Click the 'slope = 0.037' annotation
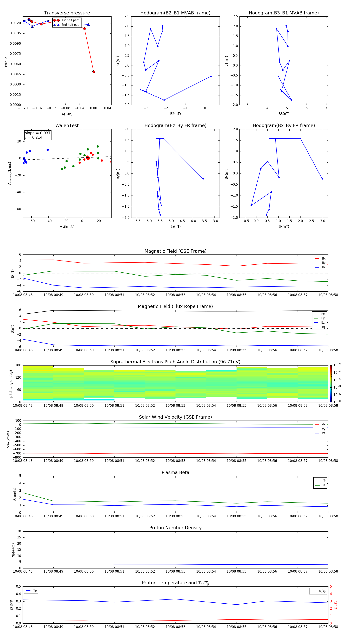Viewport: 351px width, 644px height. tap(38, 133)
